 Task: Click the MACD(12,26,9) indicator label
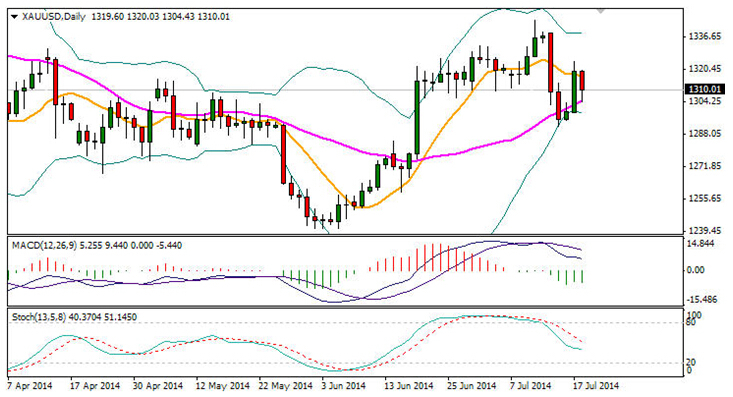tap(44, 245)
